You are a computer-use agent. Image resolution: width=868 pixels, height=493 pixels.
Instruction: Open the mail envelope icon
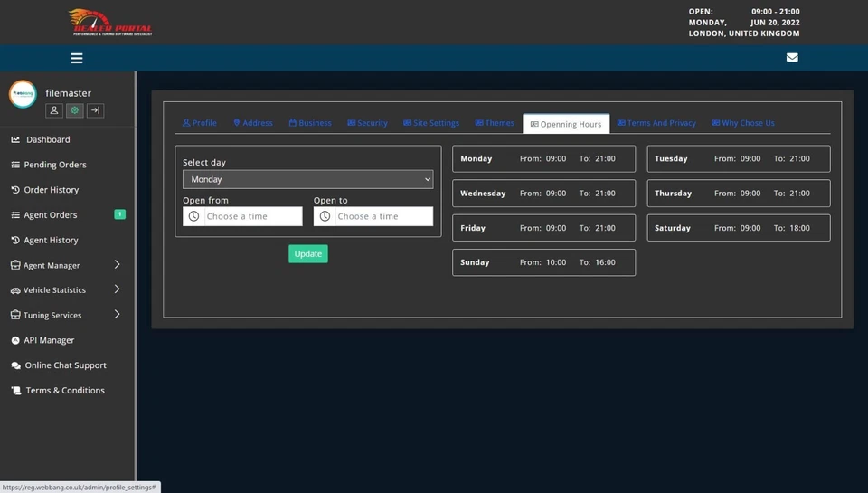click(x=792, y=58)
